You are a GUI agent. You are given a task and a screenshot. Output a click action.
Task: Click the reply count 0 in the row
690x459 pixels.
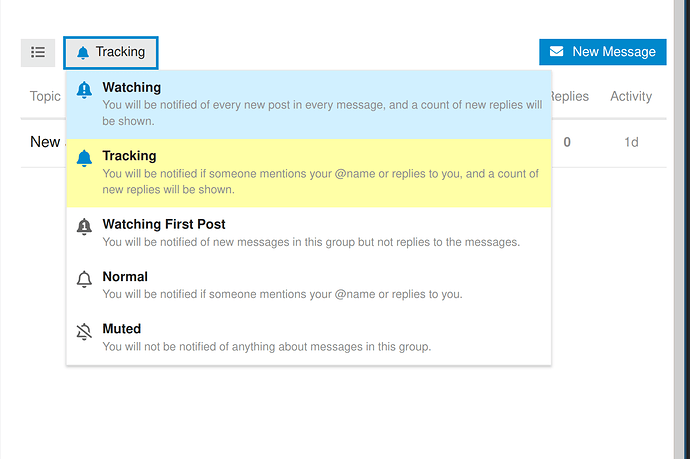567,142
